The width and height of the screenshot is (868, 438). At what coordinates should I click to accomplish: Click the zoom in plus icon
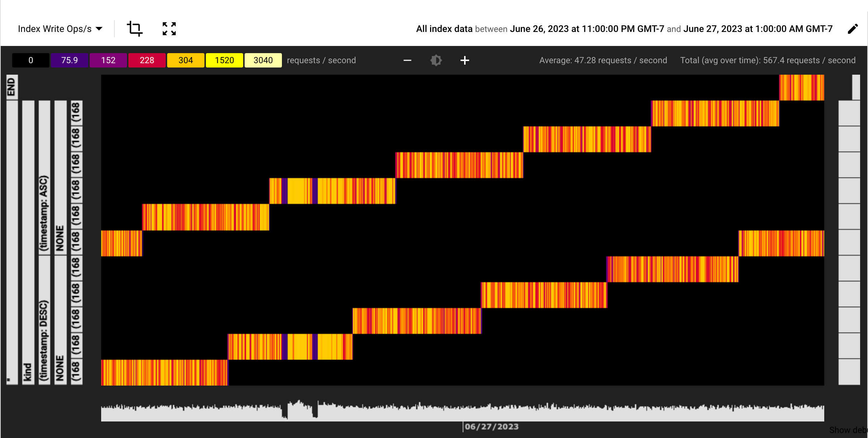tap(465, 60)
